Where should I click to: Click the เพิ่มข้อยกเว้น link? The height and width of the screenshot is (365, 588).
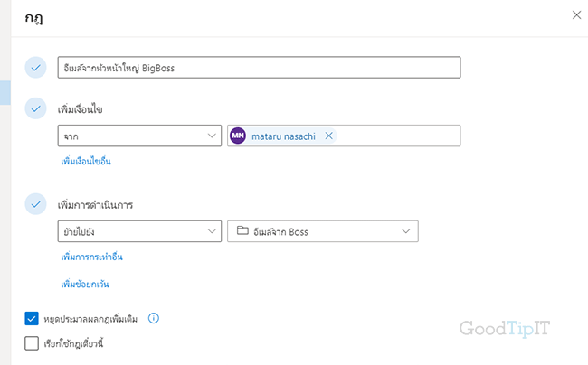pos(85,284)
